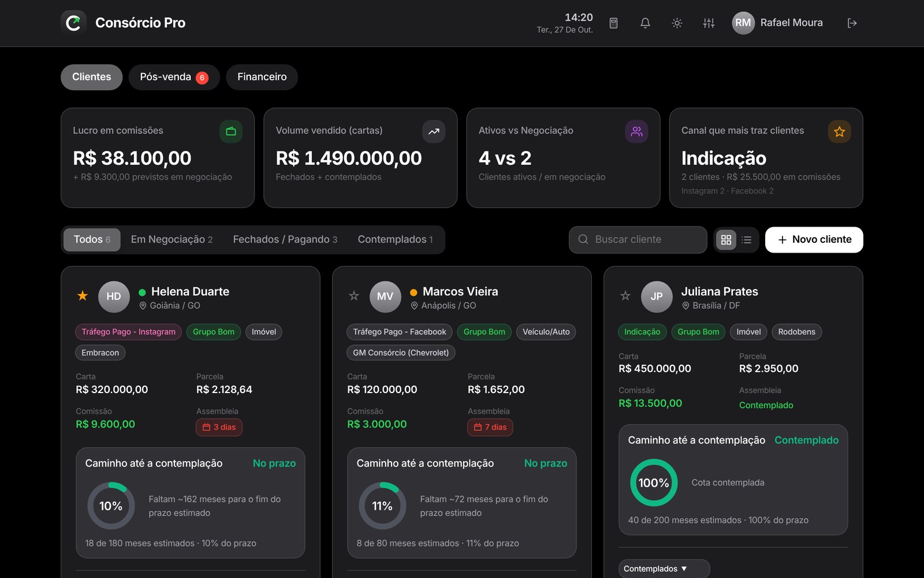Click the purple users icon on Ativos card
This screenshot has width=924, height=578.
tap(636, 131)
